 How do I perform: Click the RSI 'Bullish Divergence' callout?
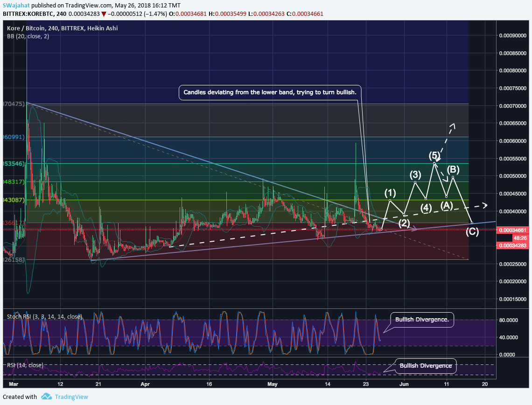click(x=426, y=366)
